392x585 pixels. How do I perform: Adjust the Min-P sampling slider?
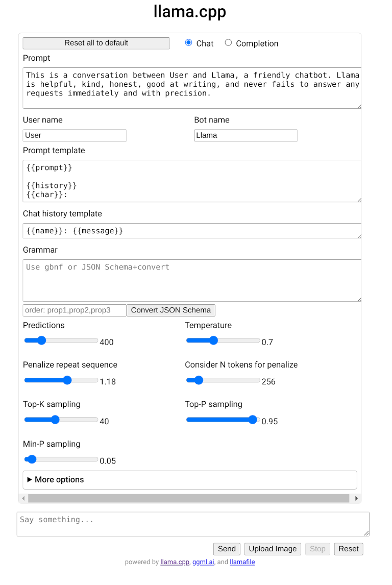[61, 459]
